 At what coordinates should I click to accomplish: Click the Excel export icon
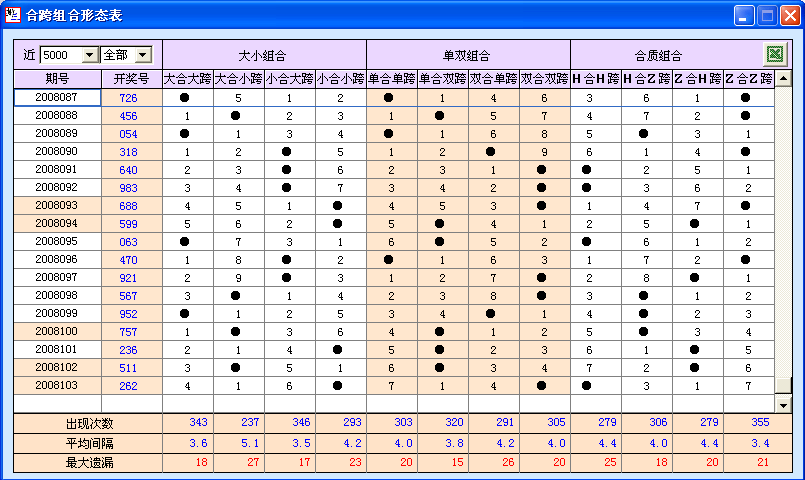tap(775, 54)
